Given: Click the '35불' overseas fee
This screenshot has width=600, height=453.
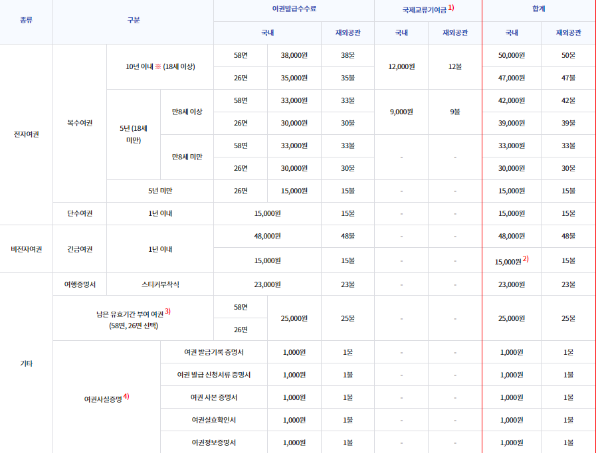Looking at the screenshot, I should coord(348,78).
